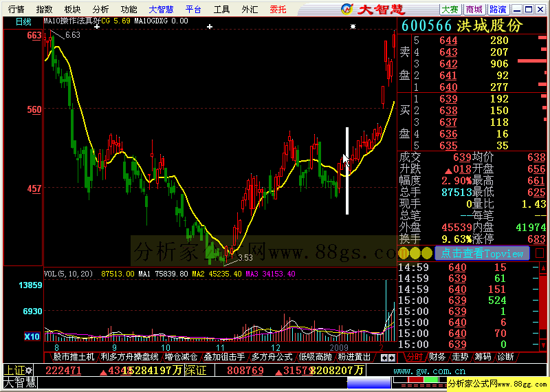Click the first plus marker above chart
550x392 pixels.
pos(97,26)
